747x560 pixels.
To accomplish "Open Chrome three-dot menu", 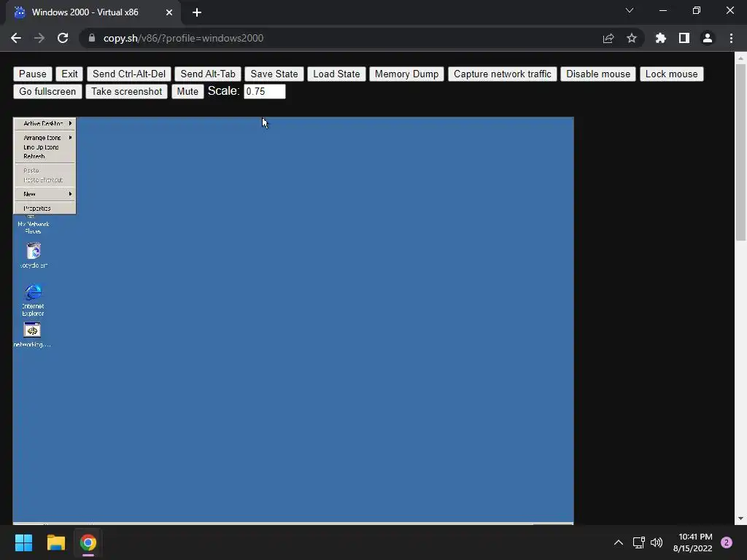I will coord(731,38).
